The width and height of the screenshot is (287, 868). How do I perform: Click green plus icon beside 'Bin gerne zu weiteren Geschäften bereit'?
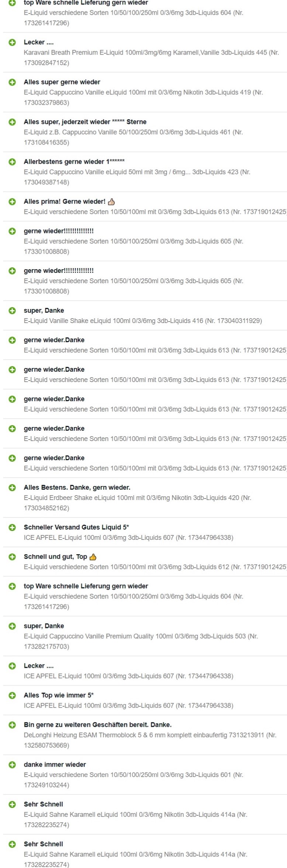(12, 725)
